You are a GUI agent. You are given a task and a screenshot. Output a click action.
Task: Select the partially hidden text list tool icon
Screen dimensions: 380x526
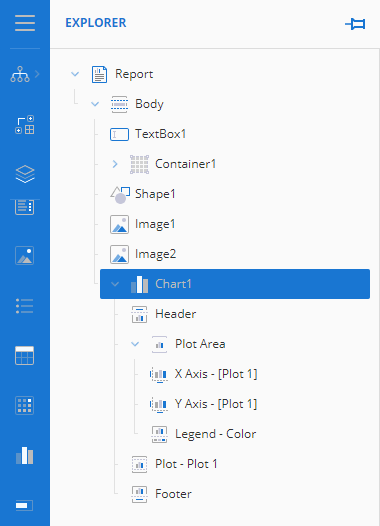pyautogui.click(x=25, y=207)
